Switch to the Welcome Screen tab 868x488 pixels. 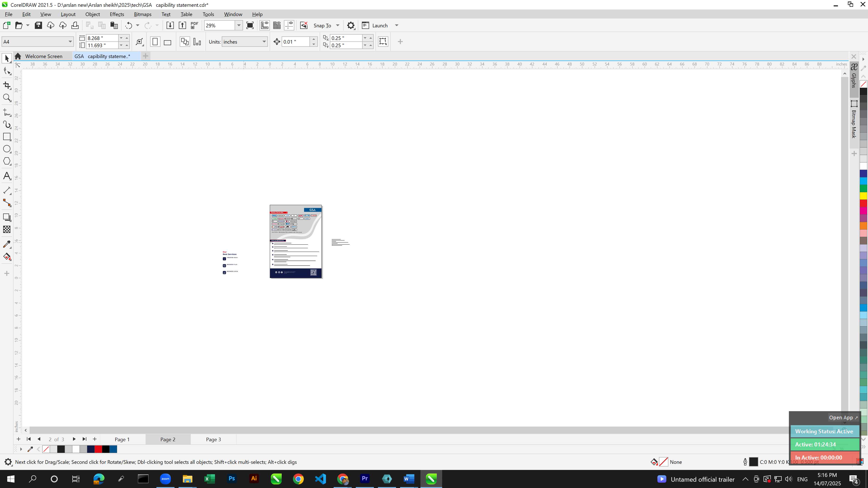point(43,56)
